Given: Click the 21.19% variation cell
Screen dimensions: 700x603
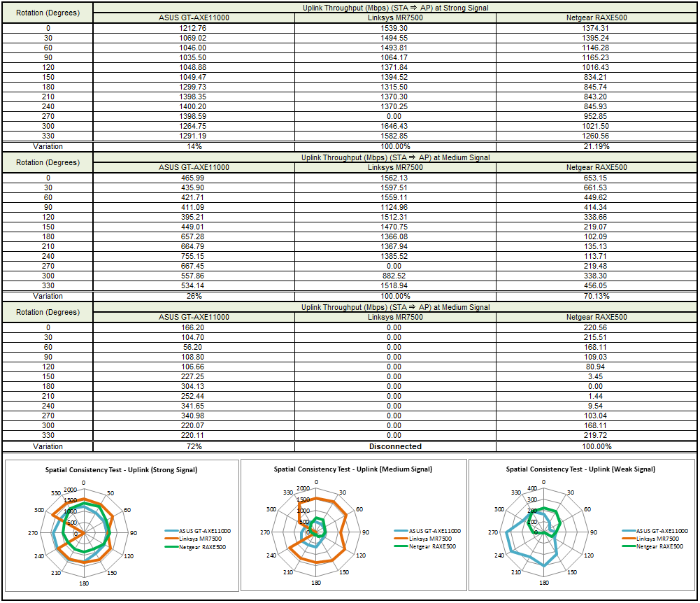Looking at the screenshot, I should click(x=597, y=146).
